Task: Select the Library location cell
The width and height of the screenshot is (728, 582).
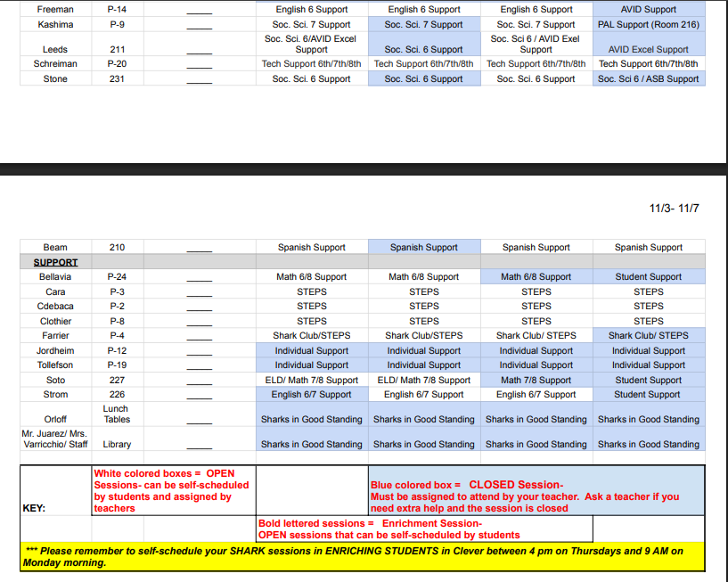Action: [117, 444]
